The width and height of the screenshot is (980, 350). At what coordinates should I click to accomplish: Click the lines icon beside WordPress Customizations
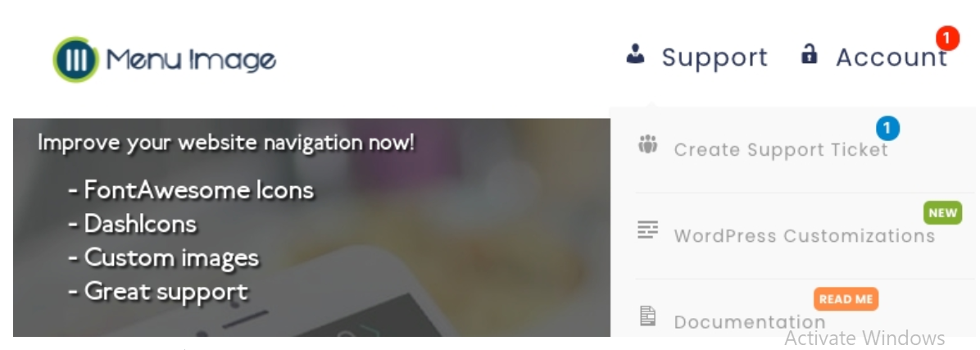pos(647,230)
